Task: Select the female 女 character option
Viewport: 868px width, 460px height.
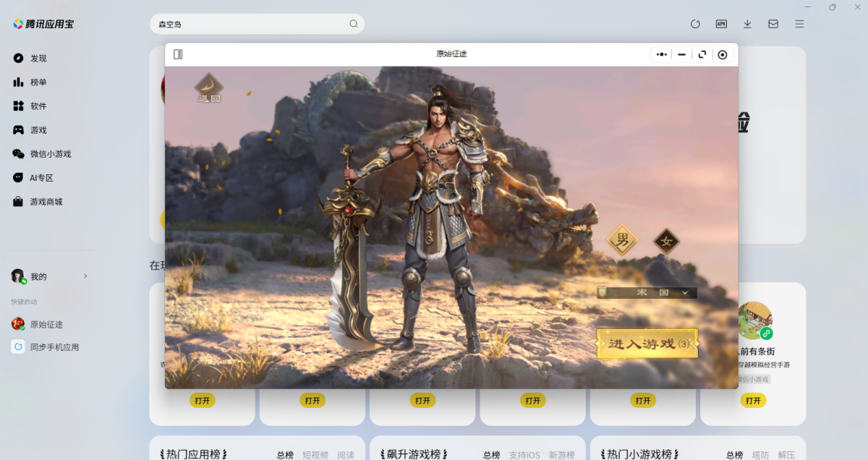Action: click(x=666, y=241)
